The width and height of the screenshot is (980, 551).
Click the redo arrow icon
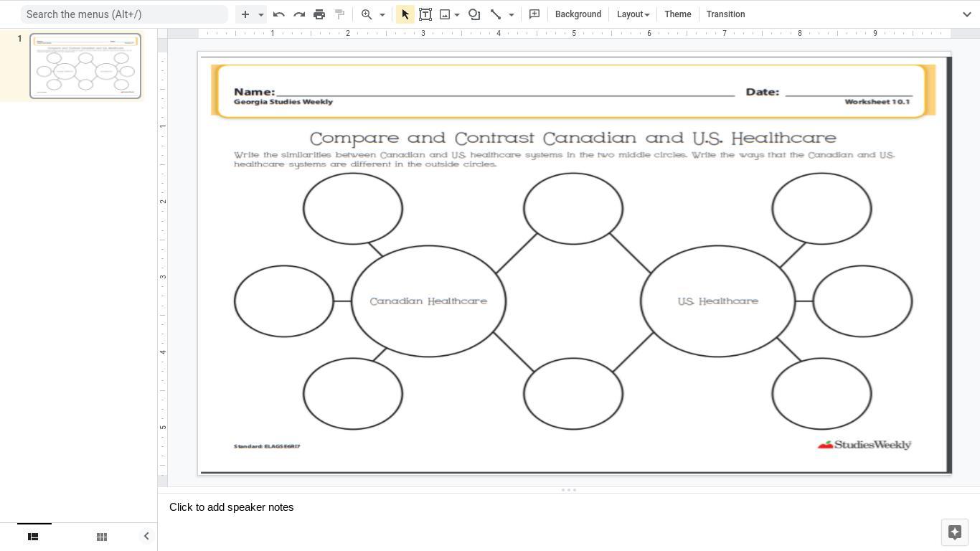coord(299,14)
